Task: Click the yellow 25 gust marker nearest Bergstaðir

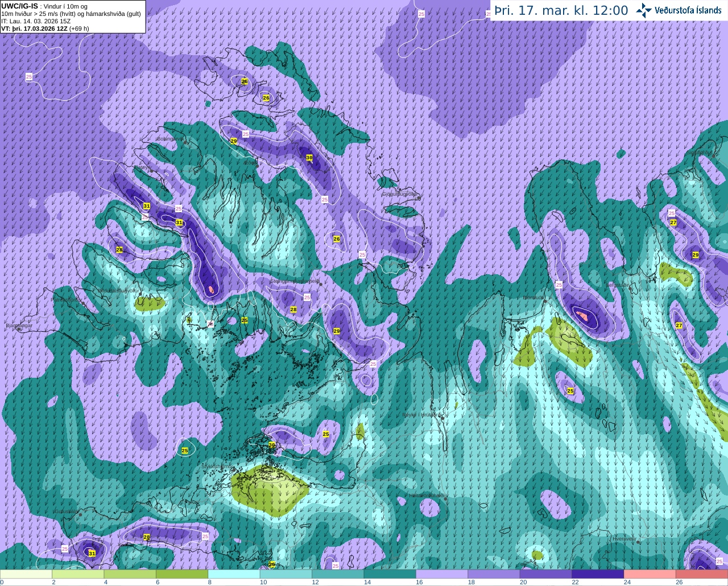Action: [x=570, y=391]
